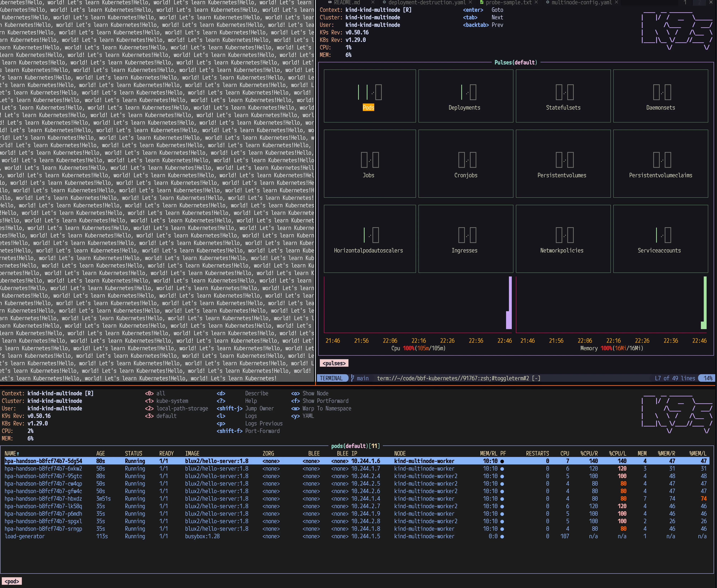Select pod hpa-handson-b8fcf74b7-hbxdz
Image resolution: width=717 pixels, height=588 pixels.
[43, 499]
